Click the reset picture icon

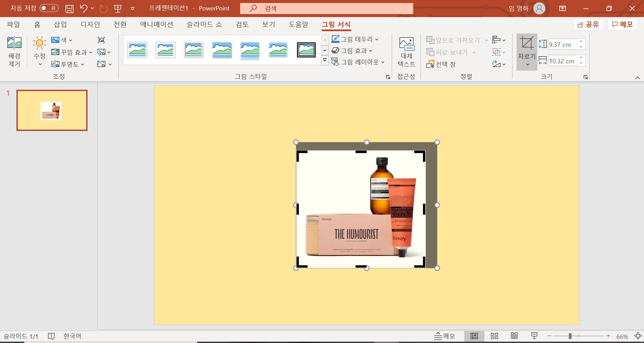(x=101, y=64)
